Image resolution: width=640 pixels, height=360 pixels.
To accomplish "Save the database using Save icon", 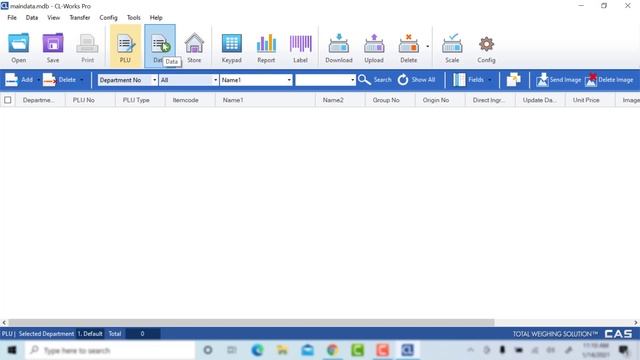I will point(53,47).
